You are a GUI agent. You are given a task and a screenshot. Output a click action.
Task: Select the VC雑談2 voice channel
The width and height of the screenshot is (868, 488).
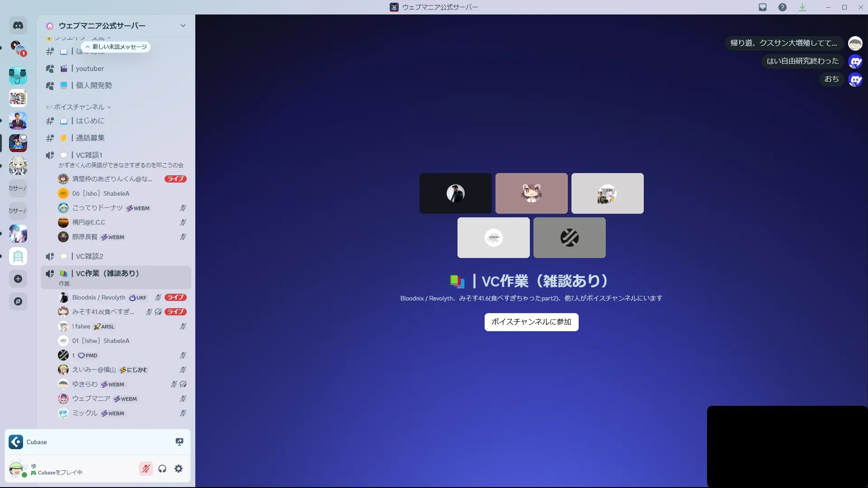point(89,256)
